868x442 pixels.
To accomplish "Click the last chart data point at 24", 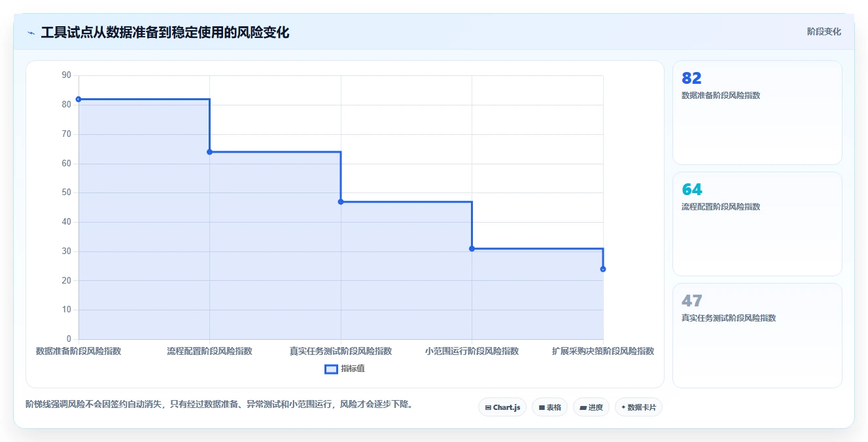I will (x=602, y=269).
